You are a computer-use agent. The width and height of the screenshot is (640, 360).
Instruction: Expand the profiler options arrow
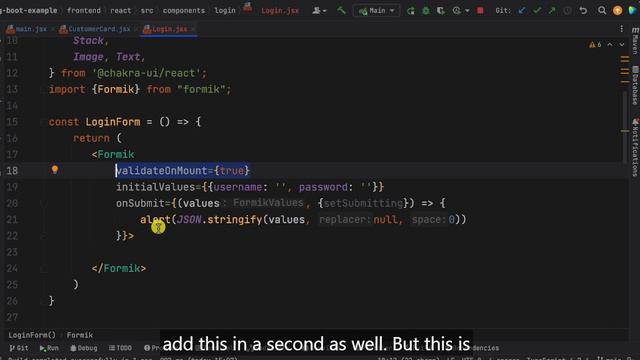(467, 11)
